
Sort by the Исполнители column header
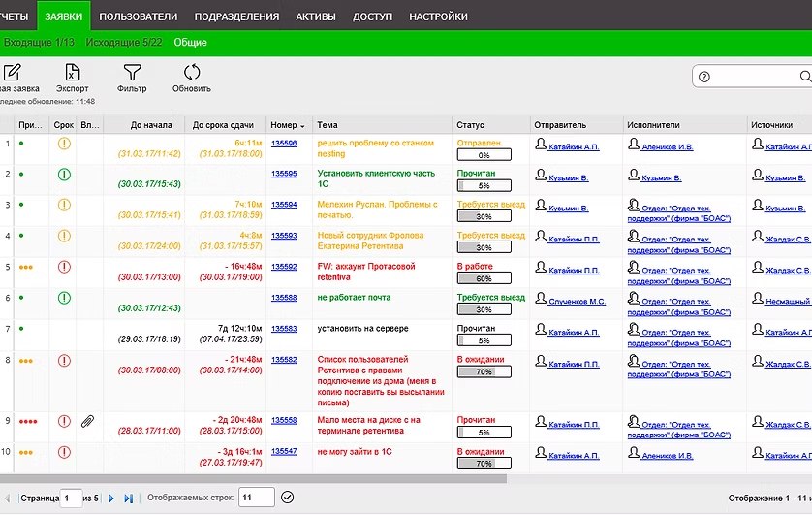(684, 125)
